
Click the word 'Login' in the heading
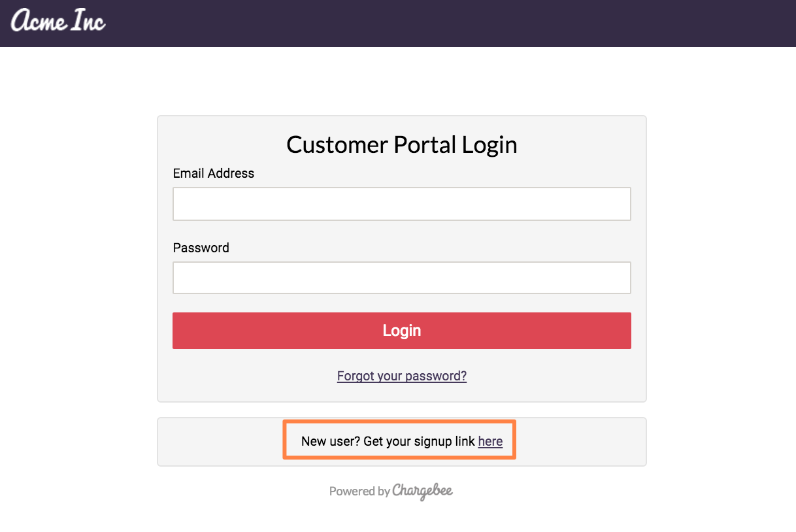tap(489, 144)
